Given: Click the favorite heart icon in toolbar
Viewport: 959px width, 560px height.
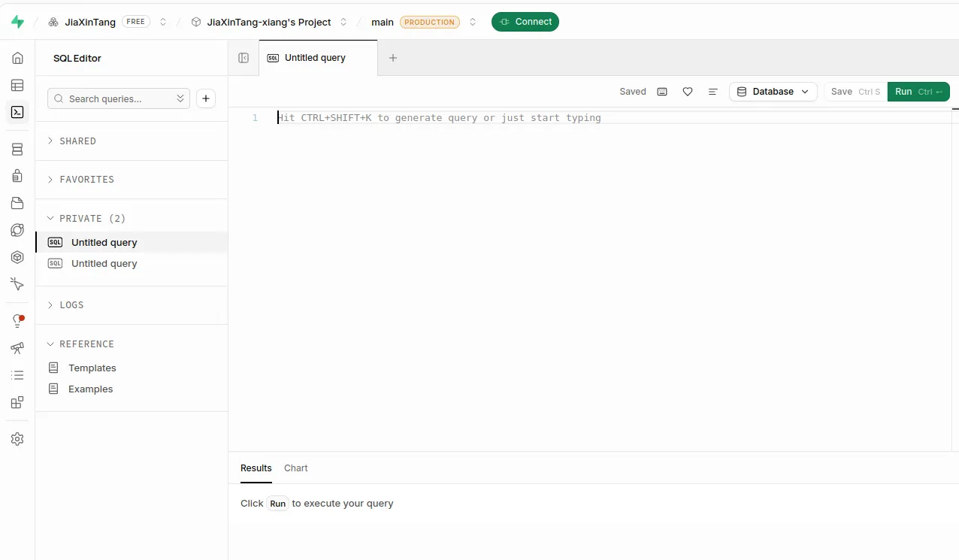Looking at the screenshot, I should [687, 92].
